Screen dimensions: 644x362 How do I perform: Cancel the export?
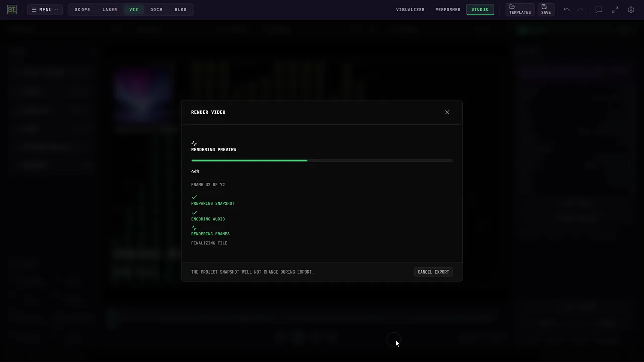(433, 272)
